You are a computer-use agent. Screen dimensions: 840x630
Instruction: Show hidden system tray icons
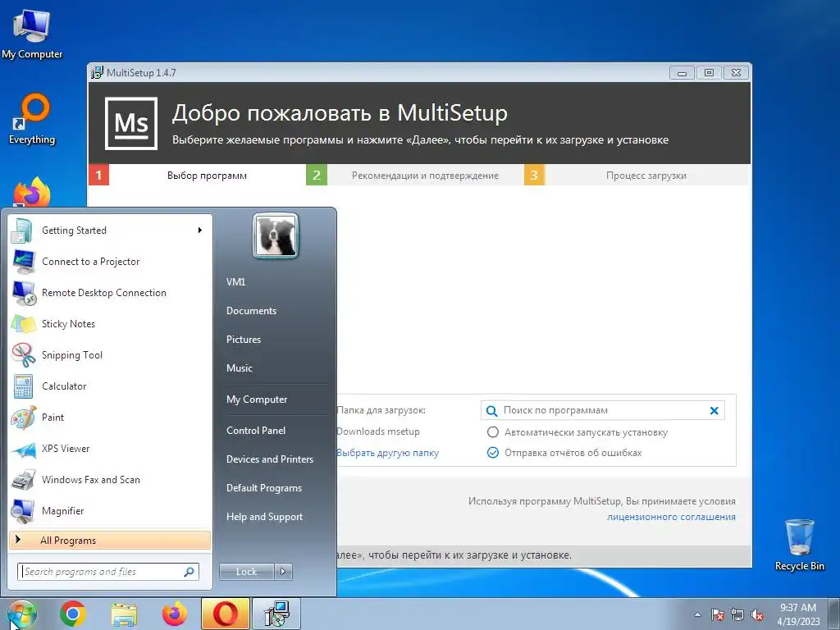(x=697, y=614)
